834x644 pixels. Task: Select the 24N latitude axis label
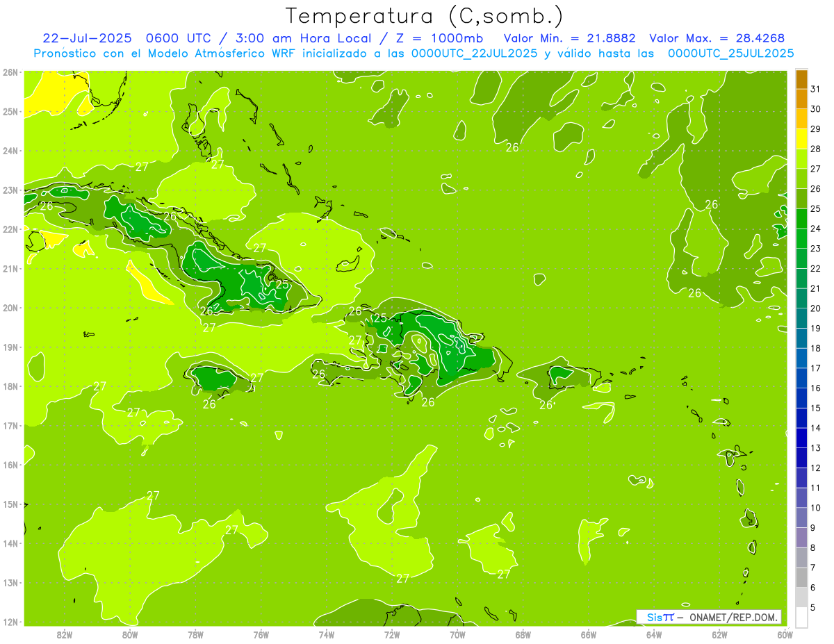[10, 151]
